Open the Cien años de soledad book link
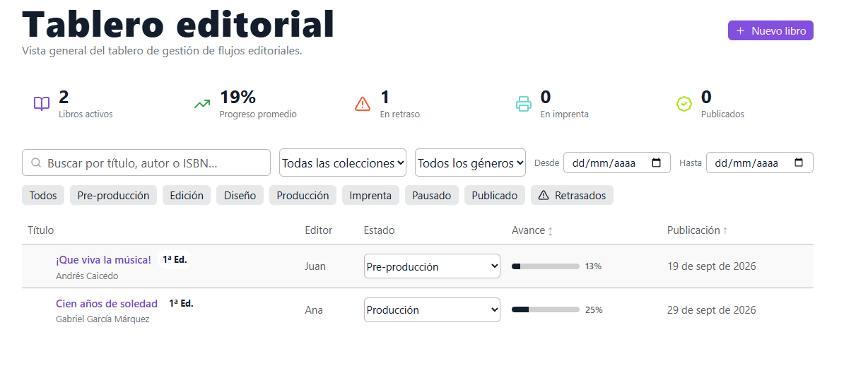This screenshot has width=868, height=366. (x=107, y=303)
